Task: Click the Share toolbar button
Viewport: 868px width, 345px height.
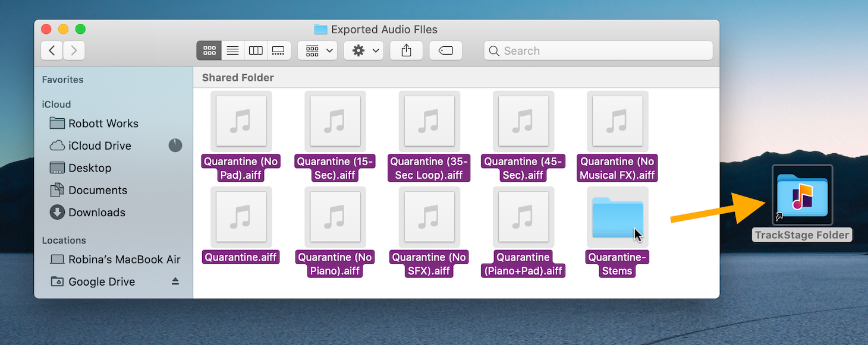Action: coord(407,50)
